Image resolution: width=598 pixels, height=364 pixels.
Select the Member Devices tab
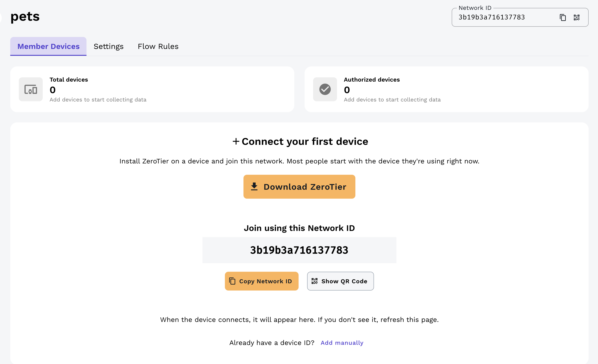tap(48, 46)
